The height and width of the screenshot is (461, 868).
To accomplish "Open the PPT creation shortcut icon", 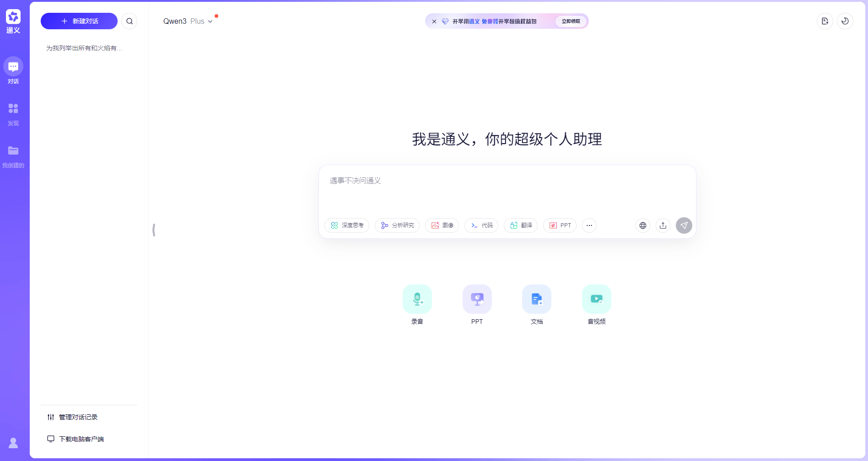I will point(477,299).
